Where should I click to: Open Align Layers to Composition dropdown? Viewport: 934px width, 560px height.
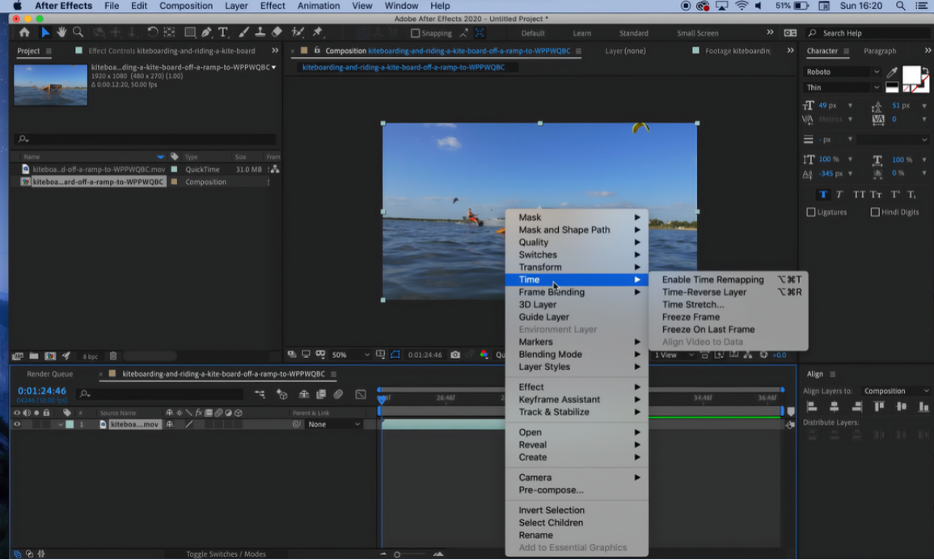coord(894,391)
